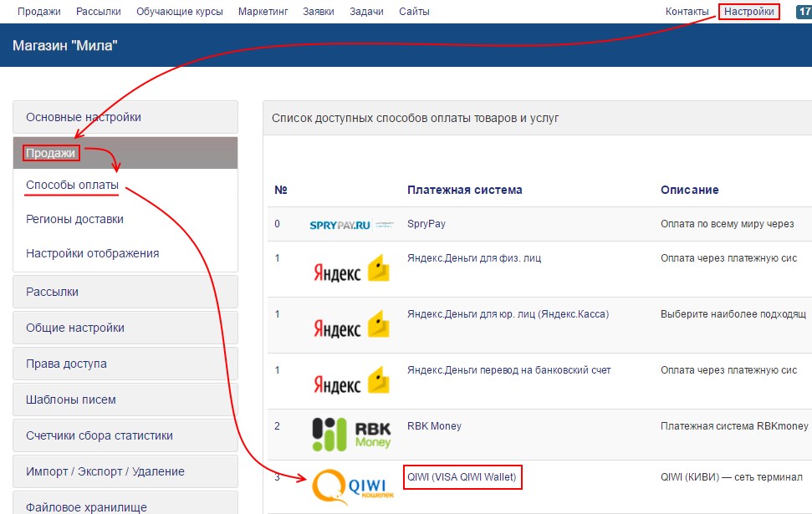This screenshot has width=812, height=514.
Task: Open the Настройки top menu
Action: (x=748, y=12)
